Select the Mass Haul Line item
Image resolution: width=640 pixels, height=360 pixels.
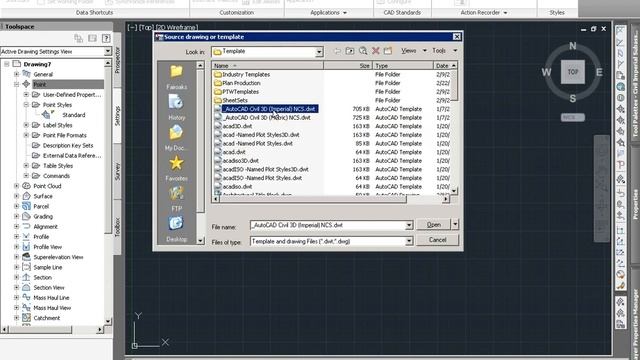coord(51,298)
